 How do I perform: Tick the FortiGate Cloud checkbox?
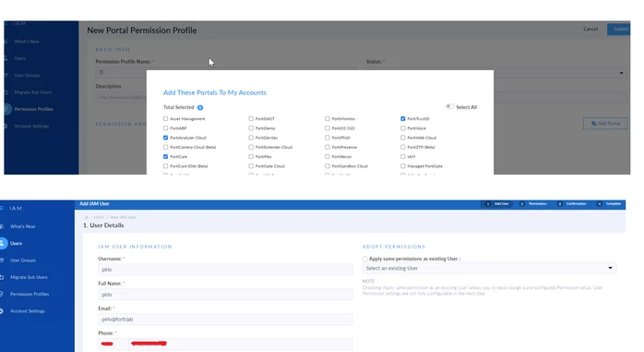(251, 166)
